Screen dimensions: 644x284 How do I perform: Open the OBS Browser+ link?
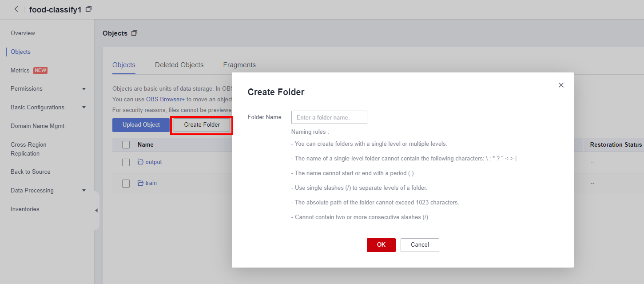click(x=165, y=100)
